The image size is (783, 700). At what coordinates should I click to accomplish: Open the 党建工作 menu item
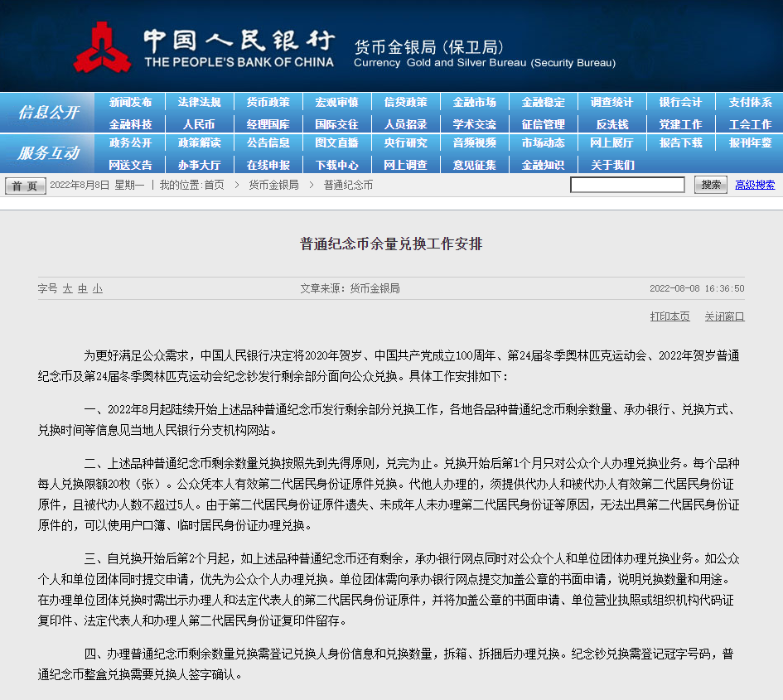point(680,124)
